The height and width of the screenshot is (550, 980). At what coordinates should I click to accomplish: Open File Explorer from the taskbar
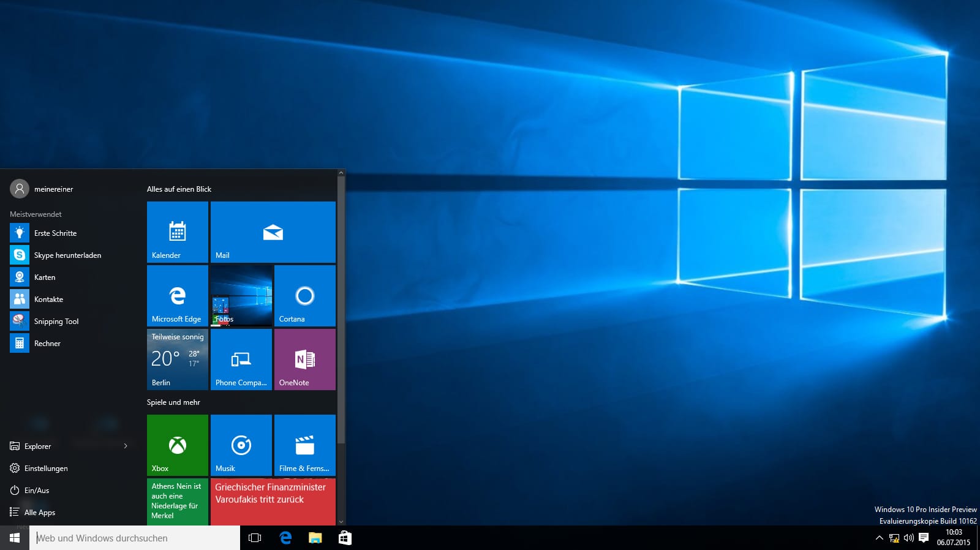[x=315, y=538]
